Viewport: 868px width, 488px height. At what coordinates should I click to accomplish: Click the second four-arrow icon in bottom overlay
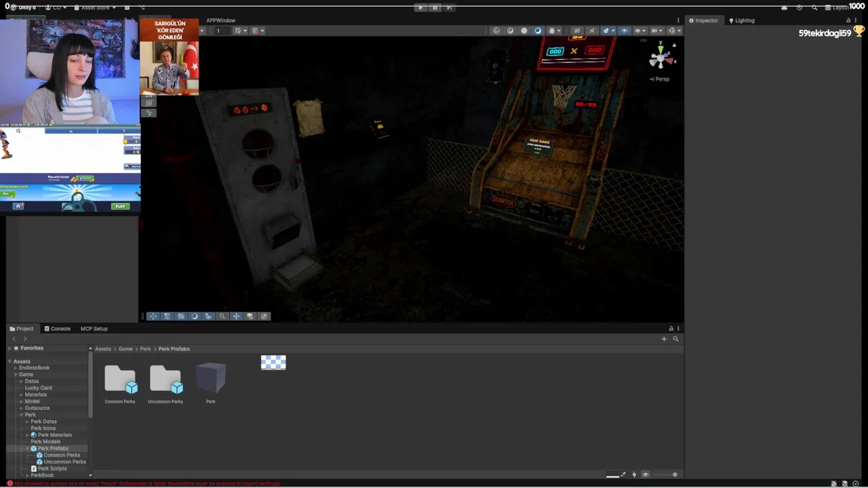236,316
